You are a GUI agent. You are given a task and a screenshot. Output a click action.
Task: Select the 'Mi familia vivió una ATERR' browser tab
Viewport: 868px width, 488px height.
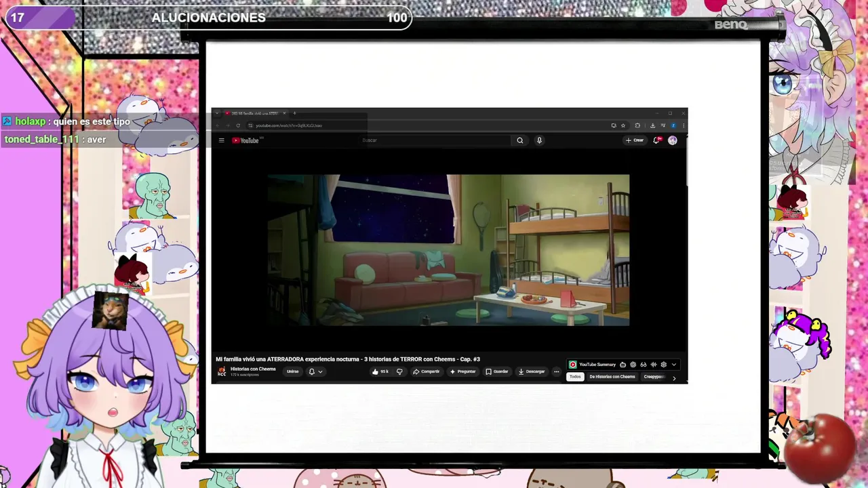coord(254,113)
